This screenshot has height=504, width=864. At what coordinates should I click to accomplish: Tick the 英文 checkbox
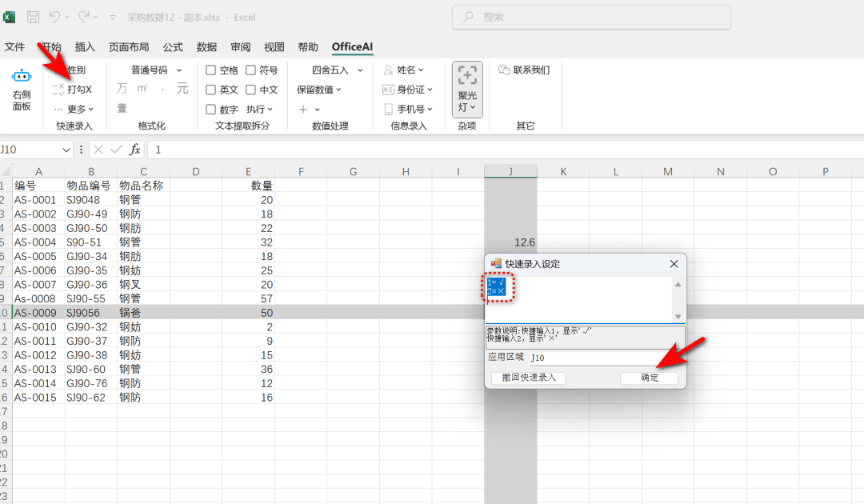click(x=210, y=90)
